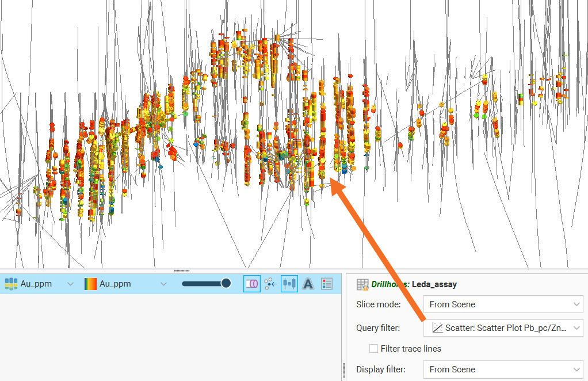Expand the first Au_ppm column dropdown arrow
Viewport: 588px width, 381px height.
click(x=70, y=284)
